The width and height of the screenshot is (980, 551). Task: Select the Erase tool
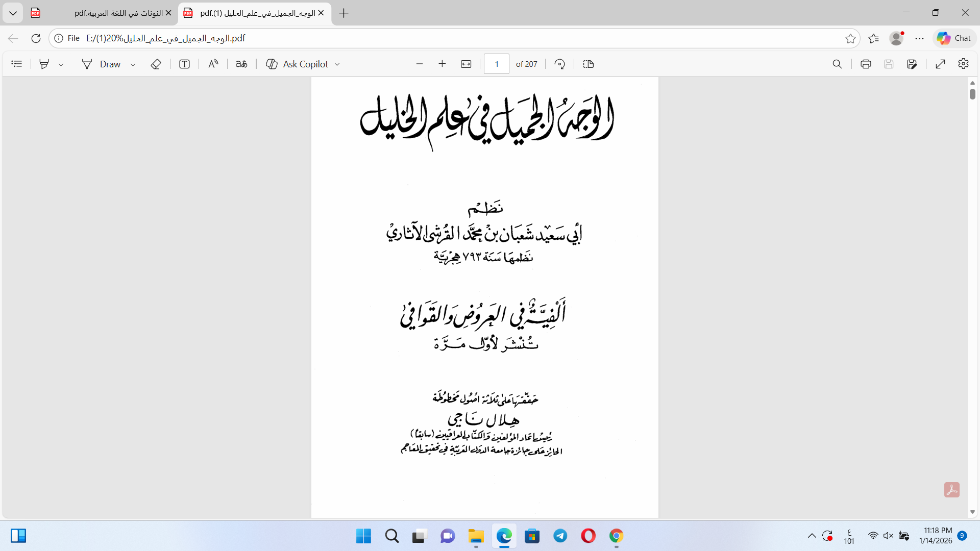(156, 64)
